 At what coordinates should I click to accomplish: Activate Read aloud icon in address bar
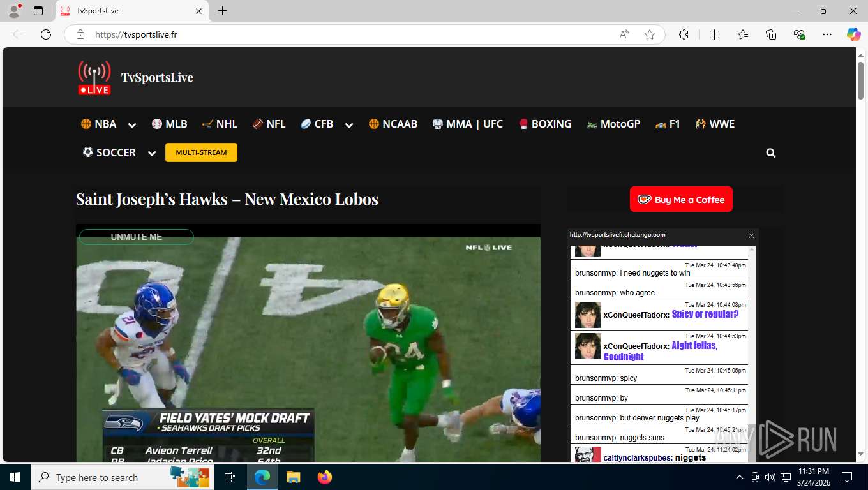[x=624, y=34]
